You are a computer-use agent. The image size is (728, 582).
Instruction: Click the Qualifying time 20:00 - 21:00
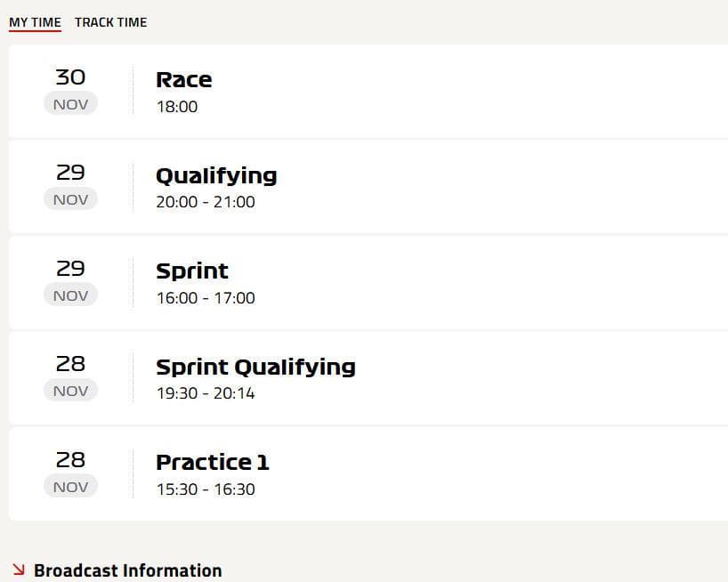pyautogui.click(x=206, y=202)
